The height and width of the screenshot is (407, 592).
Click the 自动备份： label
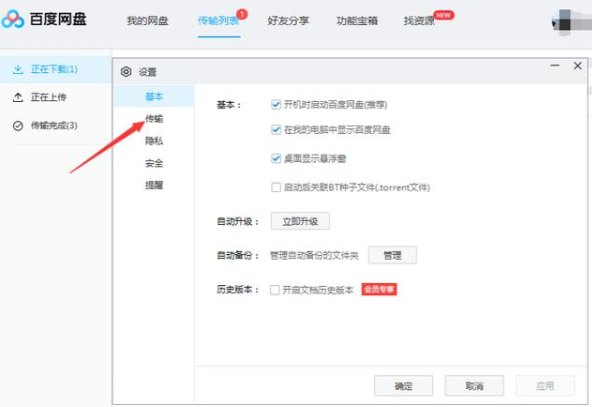(x=237, y=256)
